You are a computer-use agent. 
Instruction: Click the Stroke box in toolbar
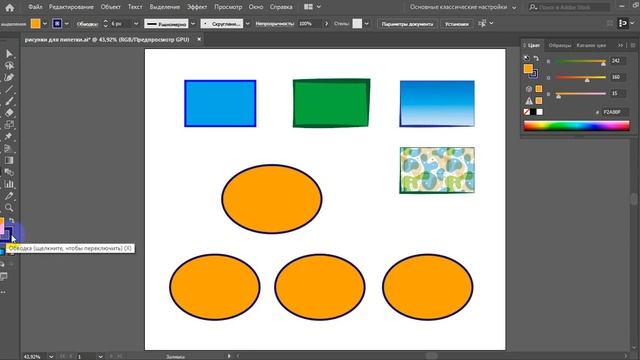click(x=7, y=234)
